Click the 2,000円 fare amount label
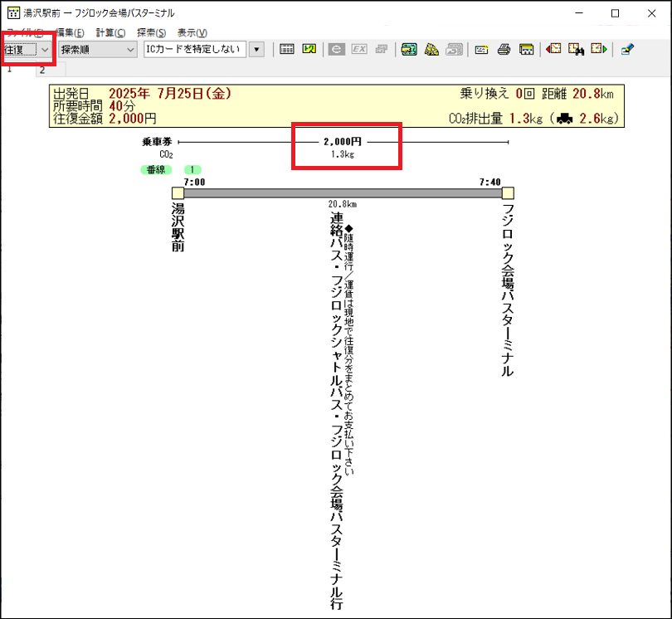This screenshot has width=672, height=619. tap(342, 142)
